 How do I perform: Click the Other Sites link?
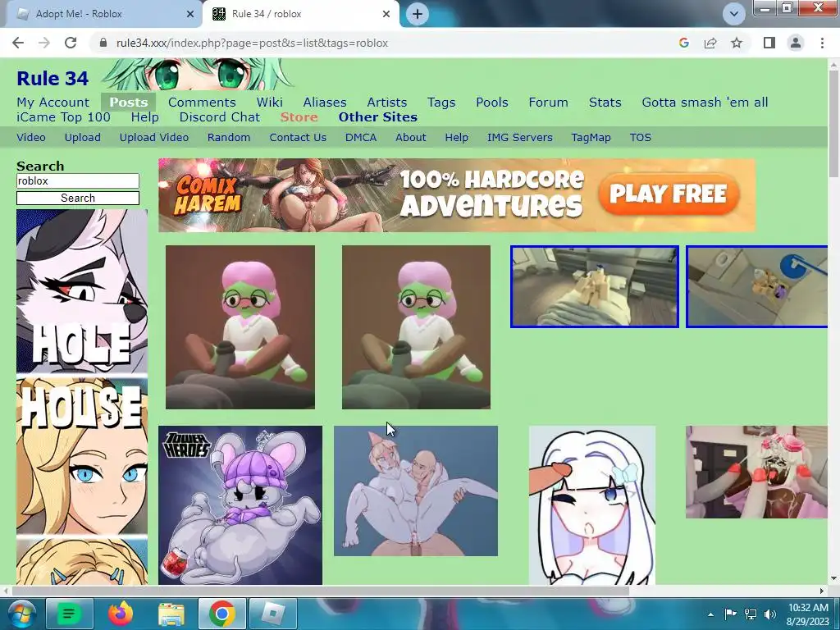tap(377, 117)
